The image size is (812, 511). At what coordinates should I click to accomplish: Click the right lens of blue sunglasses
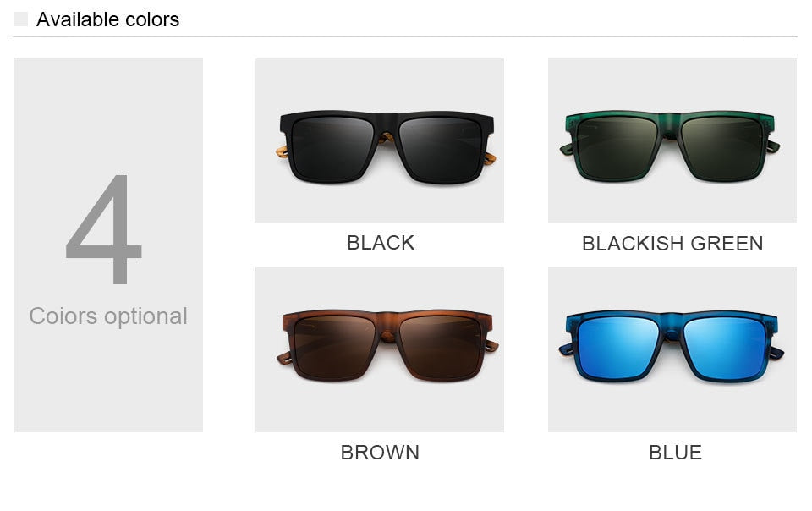coord(725,348)
